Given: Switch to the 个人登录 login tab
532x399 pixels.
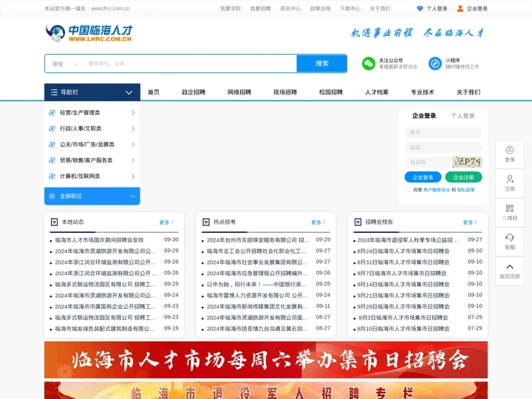Looking at the screenshot, I should tap(463, 116).
